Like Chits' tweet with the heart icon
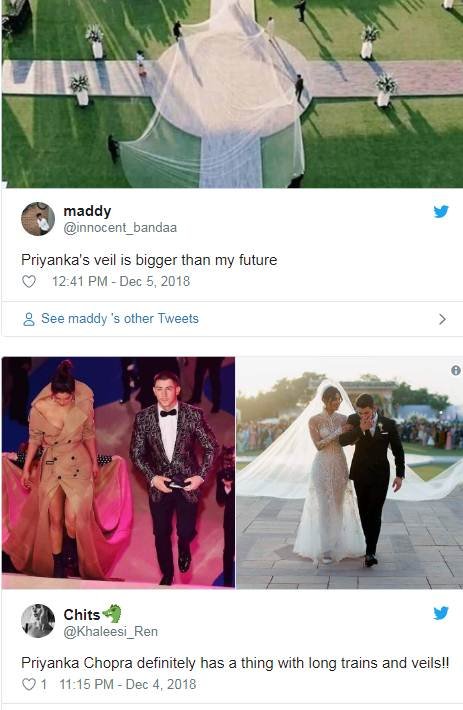463x710 pixels. (x=29, y=684)
